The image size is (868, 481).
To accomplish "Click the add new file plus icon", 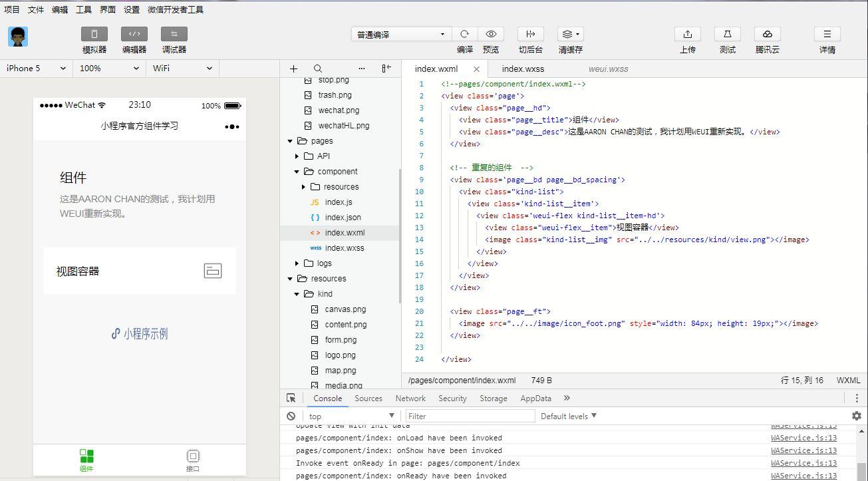I will click(x=293, y=69).
